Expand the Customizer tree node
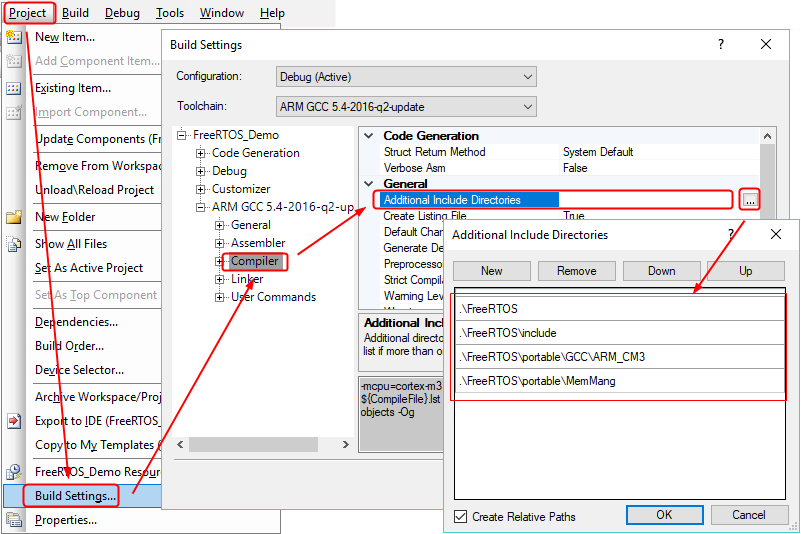Image resolution: width=801 pixels, height=534 pixels. coord(201,189)
